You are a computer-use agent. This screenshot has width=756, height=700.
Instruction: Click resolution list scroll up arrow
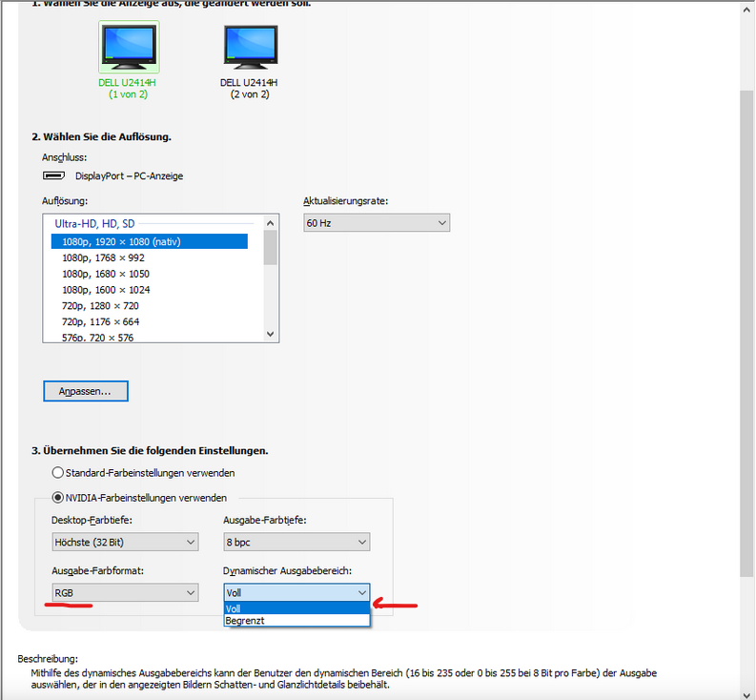pyautogui.click(x=271, y=223)
